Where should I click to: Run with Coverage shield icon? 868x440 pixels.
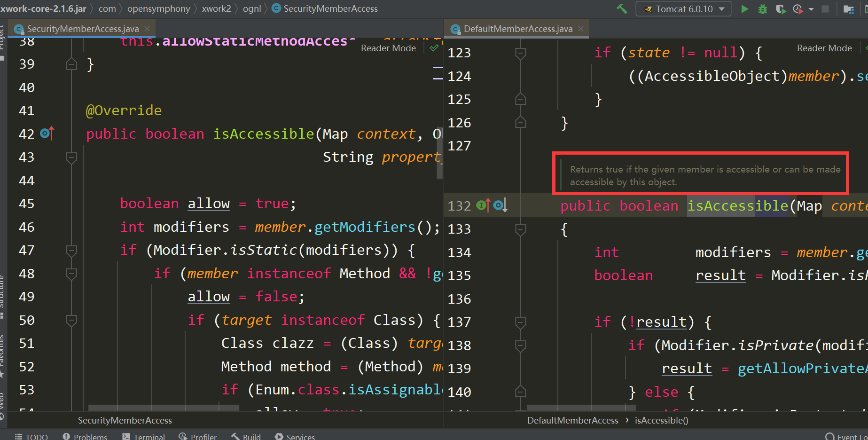(780, 9)
